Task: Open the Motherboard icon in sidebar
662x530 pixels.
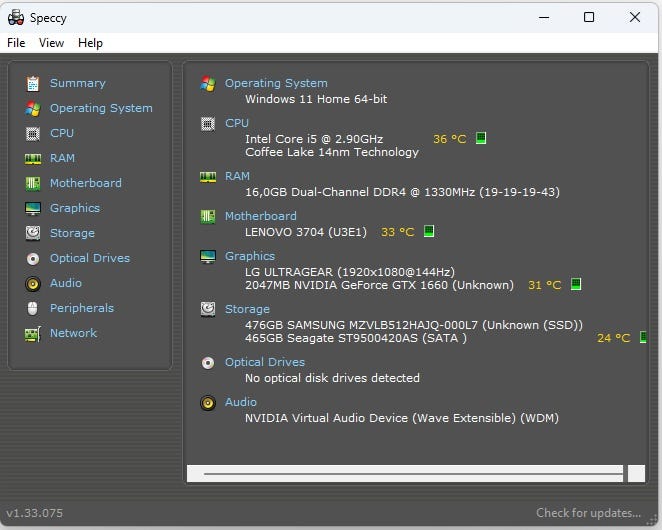Action: pyautogui.click(x=33, y=183)
